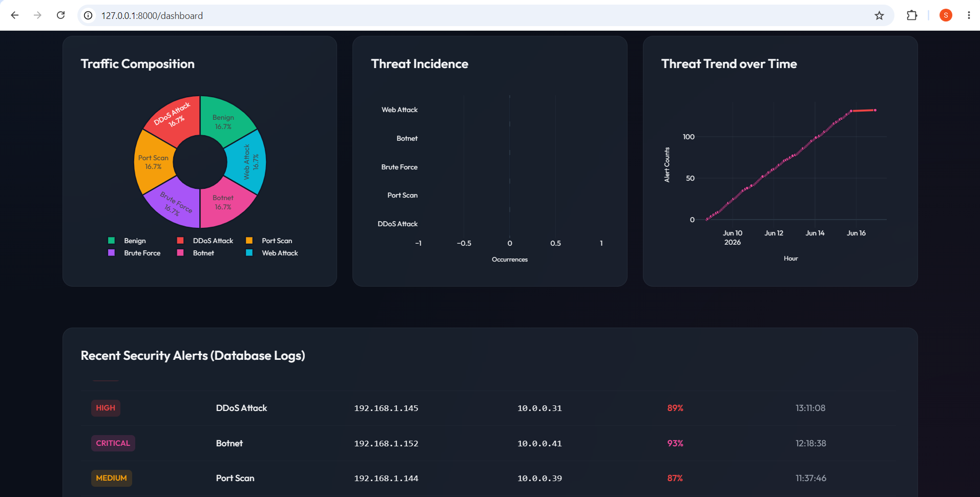Toggle the Benign legend swatch

(x=111, y=241)
